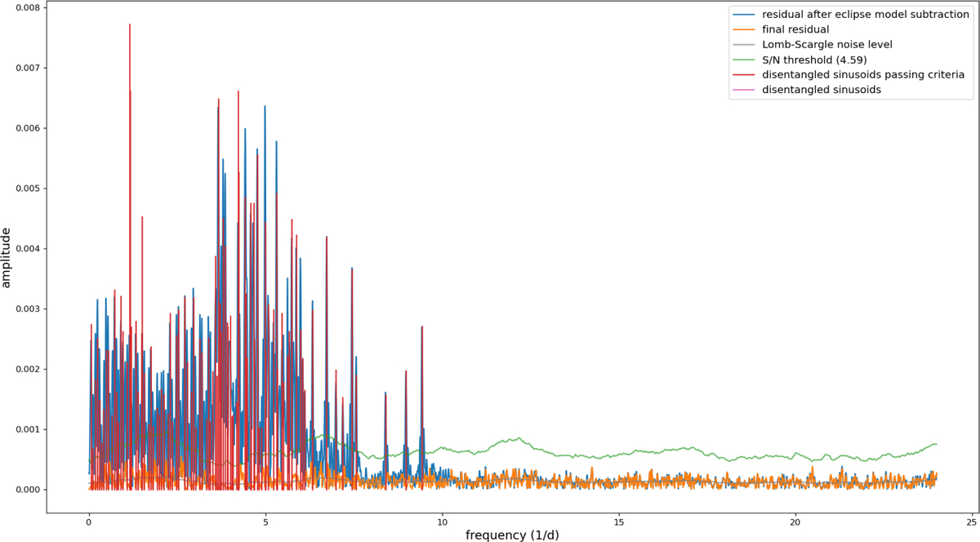Image resolution: width=980 pixels, height=542 pixels.
Task: Click the orange legend line for final residual
Action: point(745,29)
